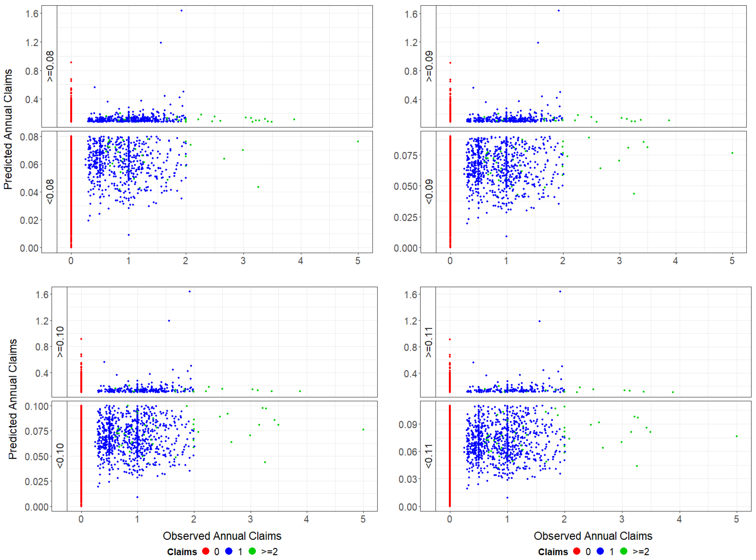This screenshot has height=560, width=756.
Task: Click the 'Claims' legend title on the left
Action: pos(182,552)
